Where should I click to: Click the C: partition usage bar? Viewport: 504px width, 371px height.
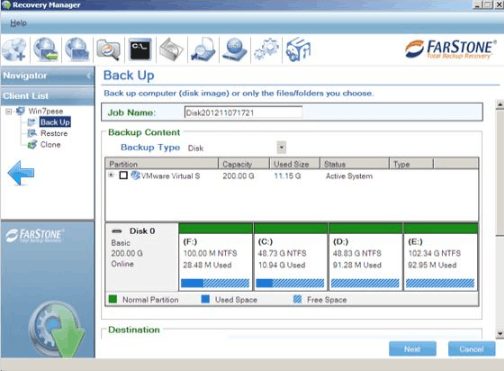click(x=290, y=283)
